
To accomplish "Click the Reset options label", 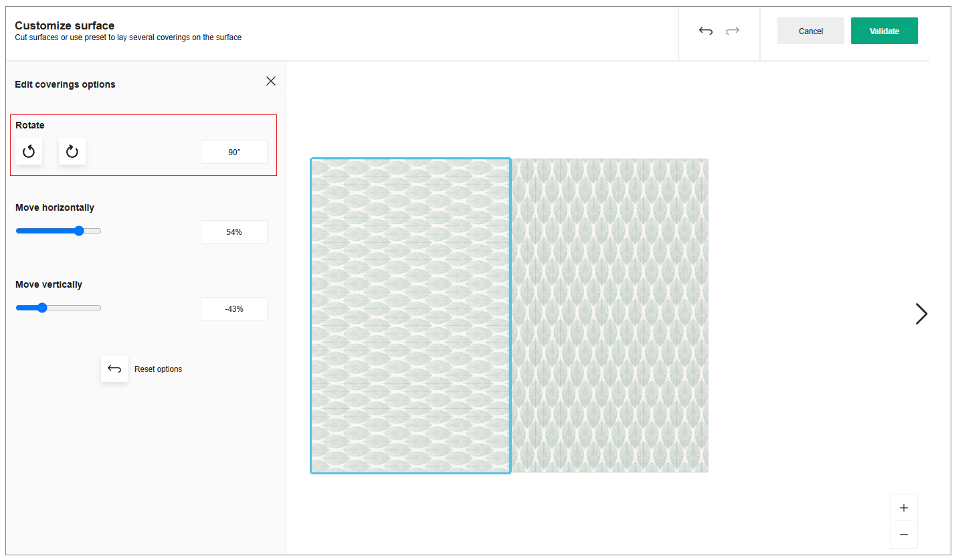I will point(157,369).
